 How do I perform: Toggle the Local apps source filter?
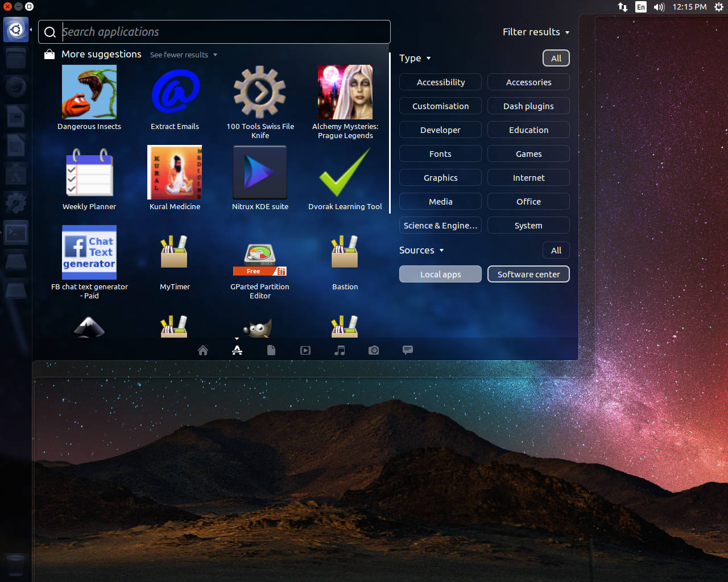(440, 274)
